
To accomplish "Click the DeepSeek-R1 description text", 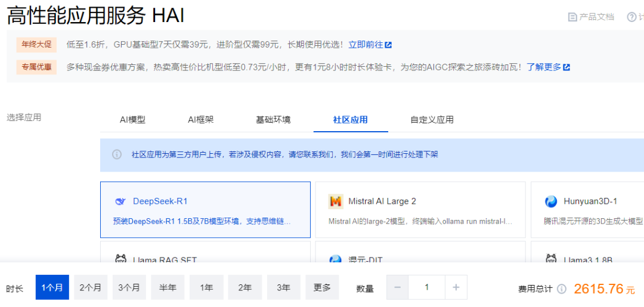I will tap(202, 222).
